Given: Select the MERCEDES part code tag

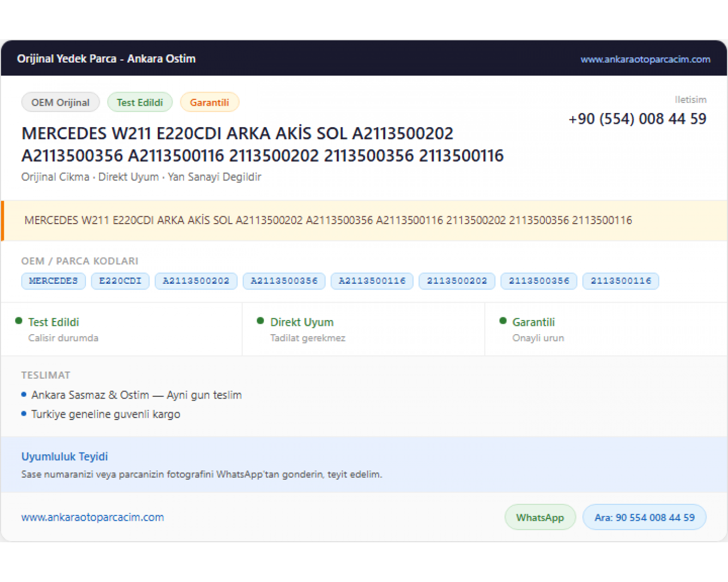Looking at the screenshot, I should [53, 281].
